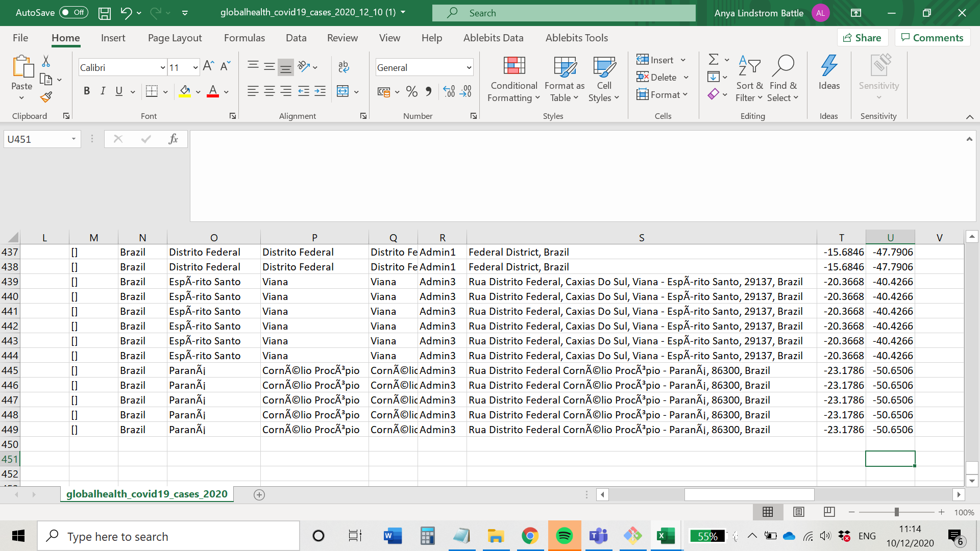Click the Wrap Text icon
980x551 pixels.
[344, 67]
